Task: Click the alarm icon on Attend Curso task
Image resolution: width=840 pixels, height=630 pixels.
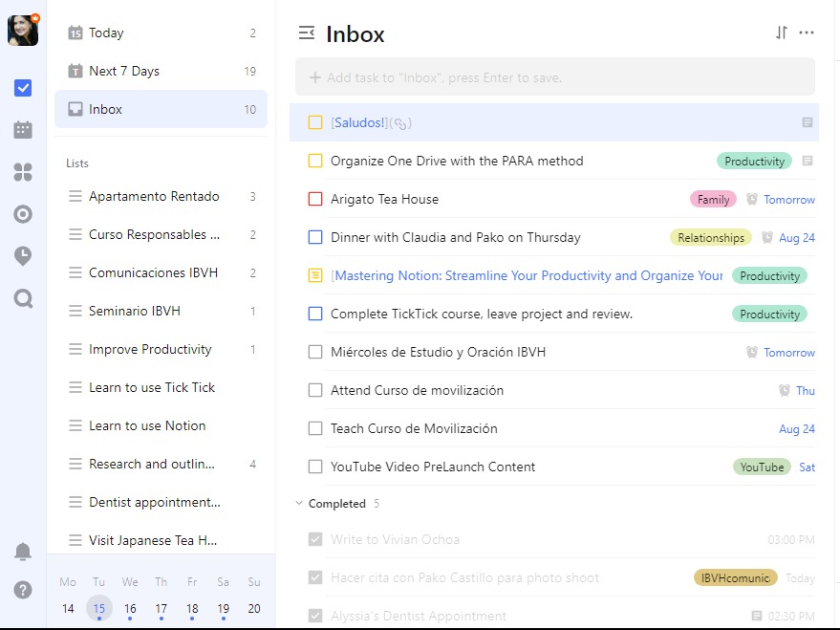Action: [785, 391]
